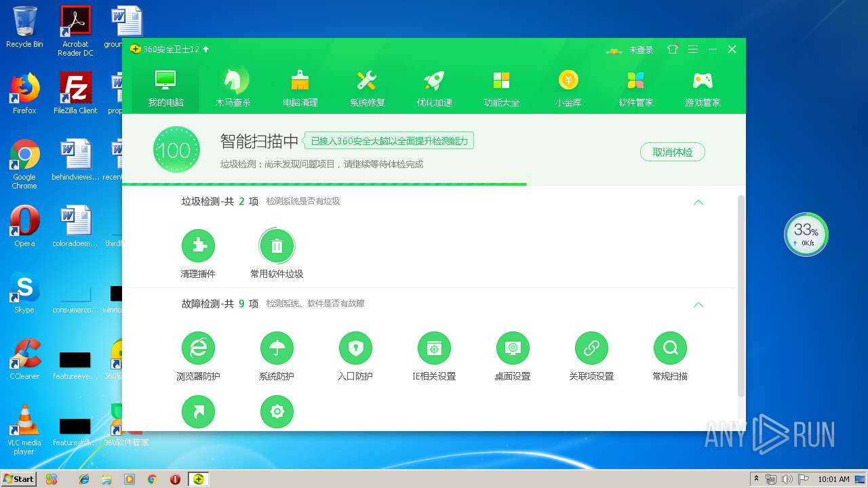Click the 桌面设置 icon
This screenshot has width=868, height=488.
tap(513, 348)
